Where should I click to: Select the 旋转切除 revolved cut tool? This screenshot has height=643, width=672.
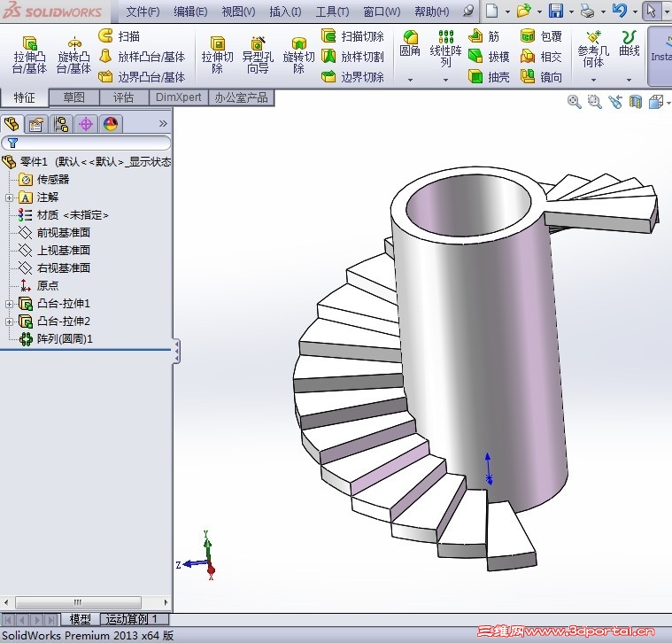tap(298, 55)
